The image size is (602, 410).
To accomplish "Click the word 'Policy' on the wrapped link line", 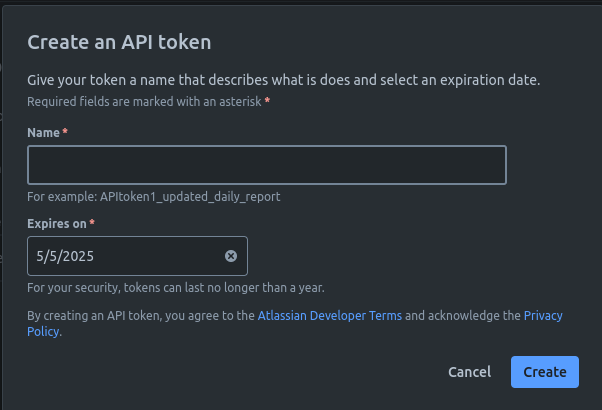I will point(43,331).
